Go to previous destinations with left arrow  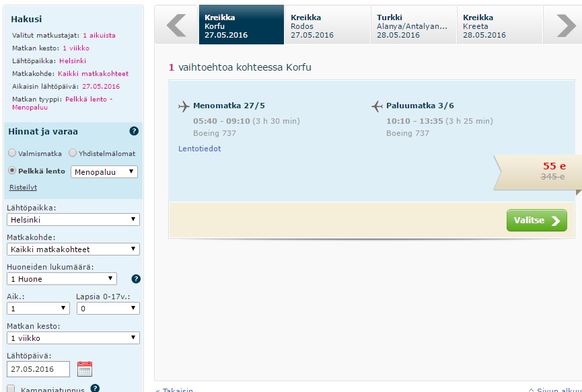click(x=176, y=26)
